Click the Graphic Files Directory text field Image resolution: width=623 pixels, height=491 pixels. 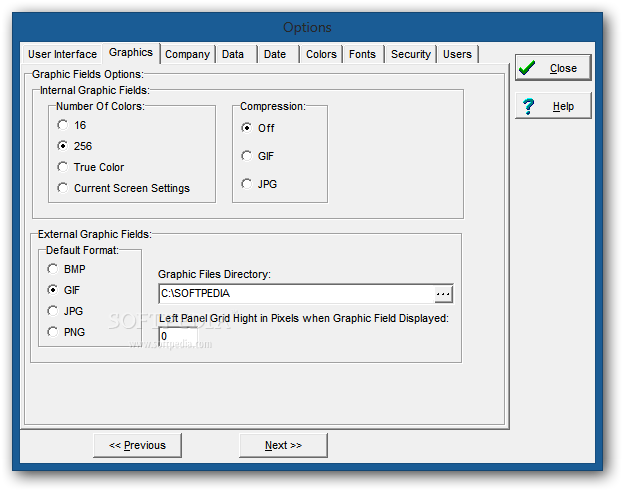coord(297,294)
